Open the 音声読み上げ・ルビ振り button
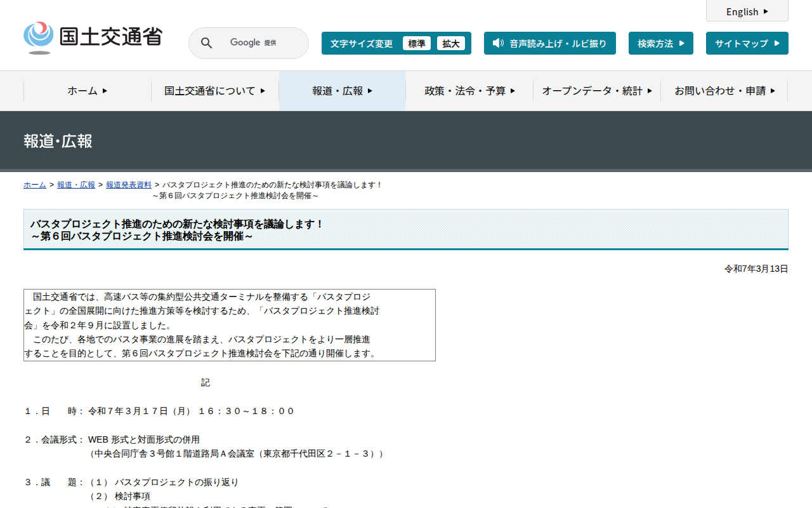 (x=550, y=43)
